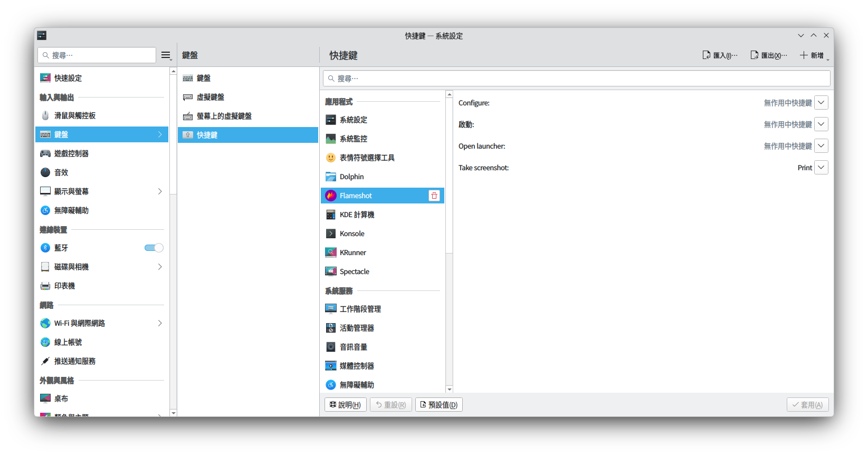
Task: Open the hamburger menu beside sidebar search
Action: click(x=166, y=55)
